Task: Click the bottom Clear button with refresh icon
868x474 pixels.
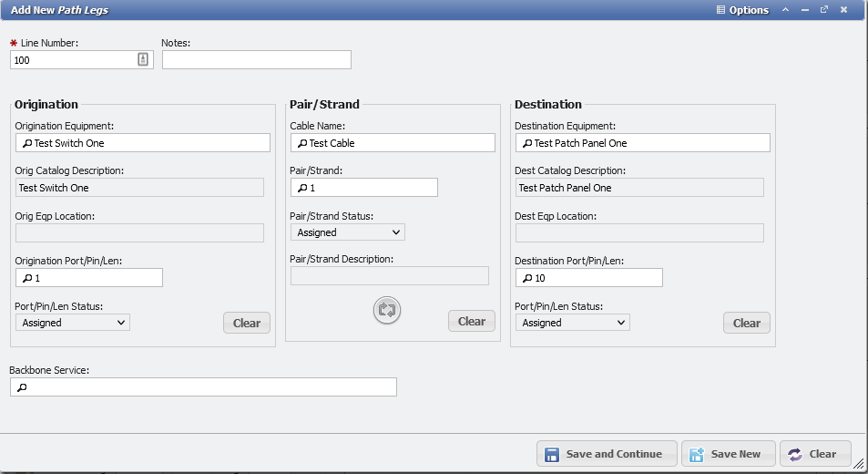Action: pyautogui.click(x=815, y=454)
